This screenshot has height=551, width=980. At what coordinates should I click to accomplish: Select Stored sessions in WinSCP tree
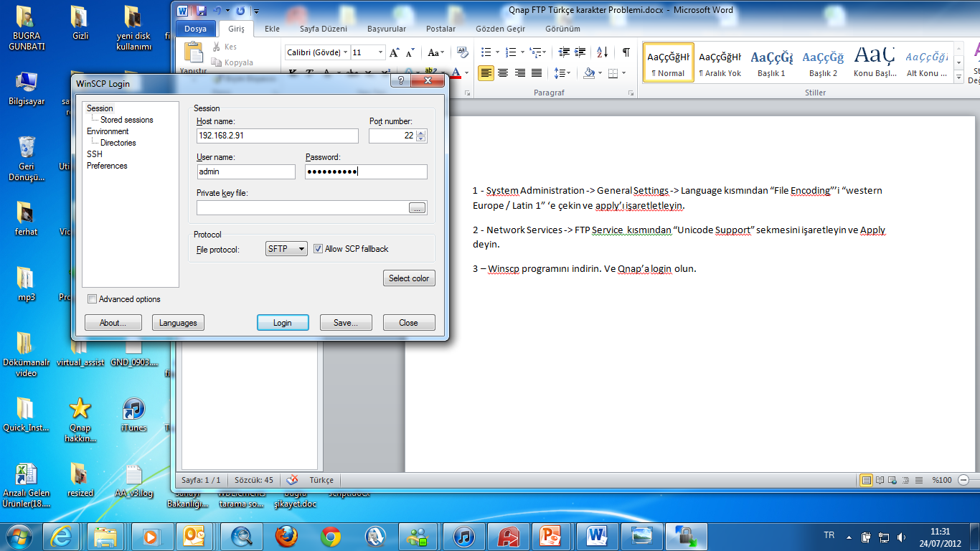tap(127, 120)
